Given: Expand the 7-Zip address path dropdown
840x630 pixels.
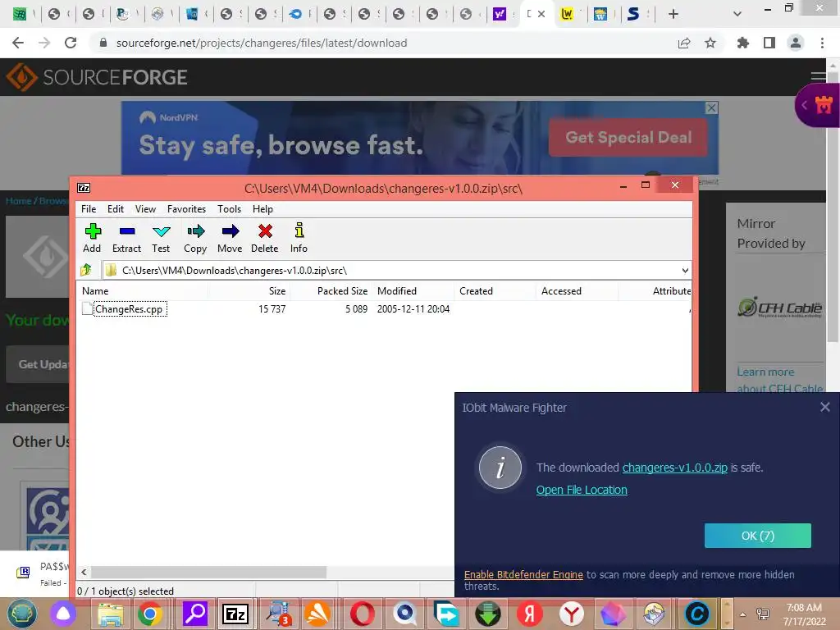Looking at the screenshot, I should coord(685,270).
